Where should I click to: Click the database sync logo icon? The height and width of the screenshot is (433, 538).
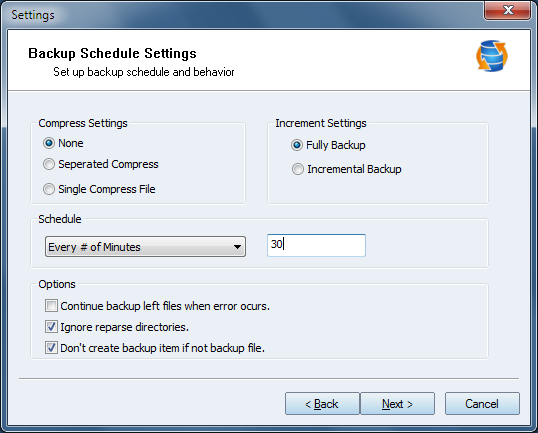[492, 56]
